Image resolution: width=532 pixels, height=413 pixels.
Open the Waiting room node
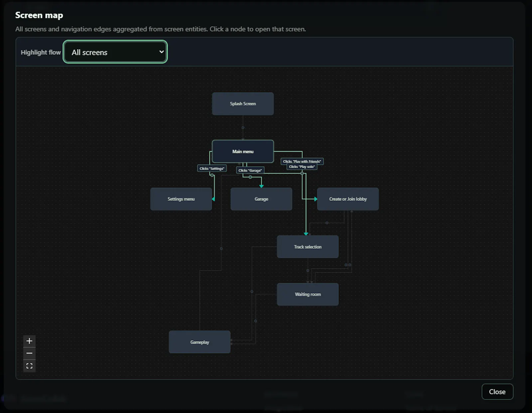coord(308,294)
